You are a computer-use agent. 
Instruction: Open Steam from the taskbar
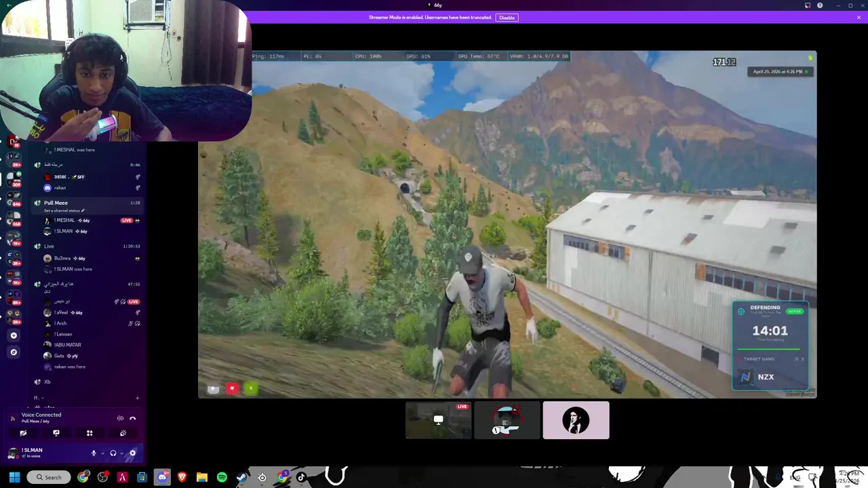(241, 477)
